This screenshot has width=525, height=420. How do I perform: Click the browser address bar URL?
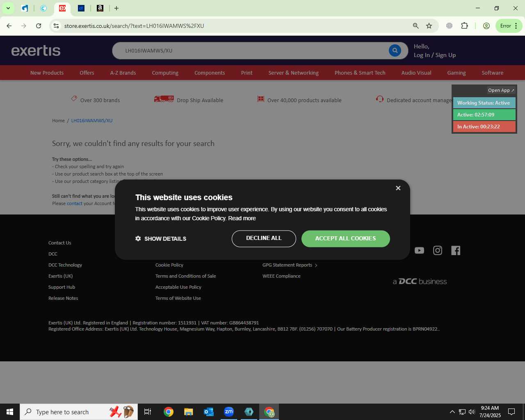(x=134, y=26)
